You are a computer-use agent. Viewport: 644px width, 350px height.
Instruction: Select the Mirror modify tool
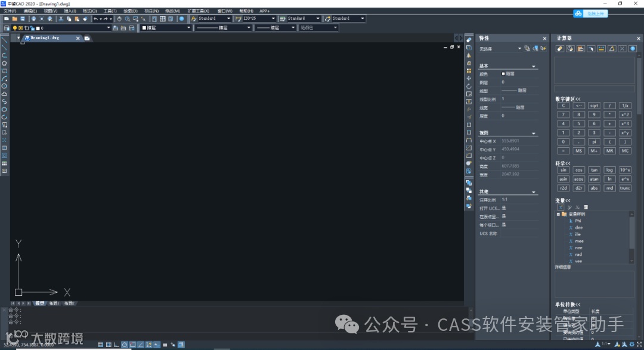click(x=469, y=55)
